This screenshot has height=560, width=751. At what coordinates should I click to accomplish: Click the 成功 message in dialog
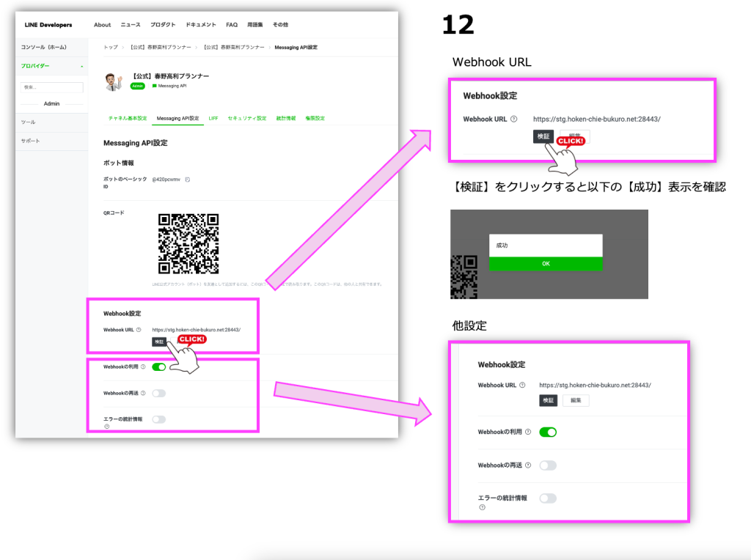502,246
